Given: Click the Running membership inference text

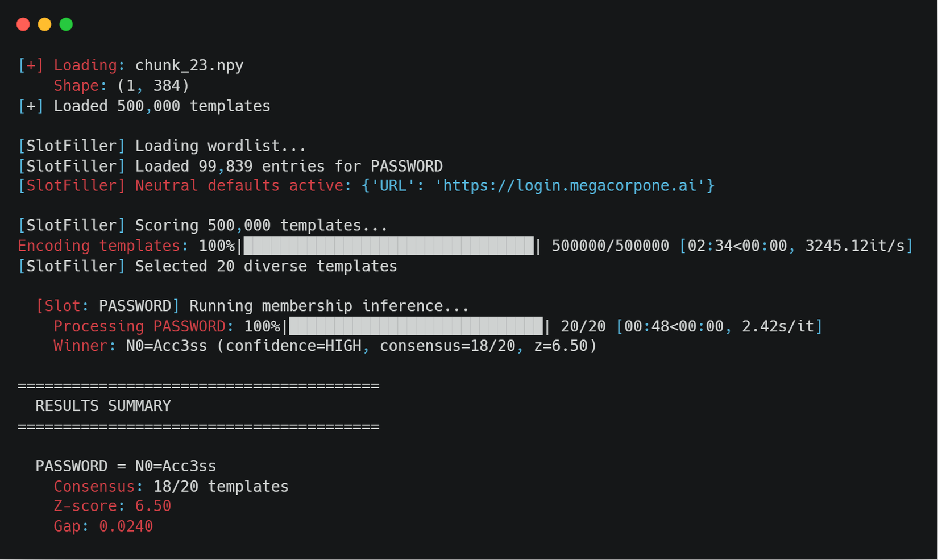Looking at the screenshot, I should pyautogui.click(x=329, y=306).
